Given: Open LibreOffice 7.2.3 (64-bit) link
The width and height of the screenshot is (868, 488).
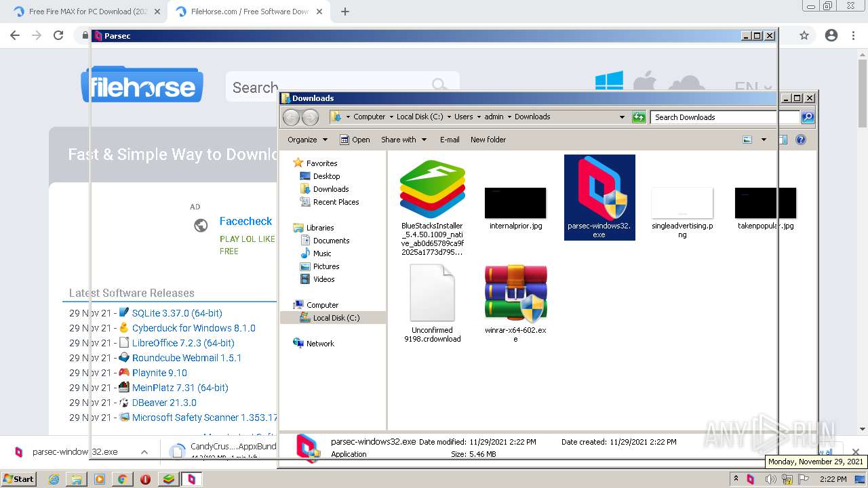Looking at the screenshot, I should tap(183, 343).
